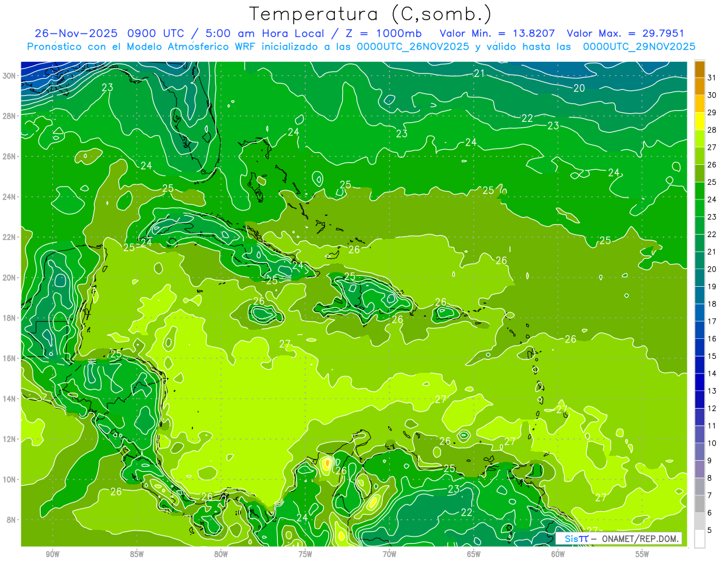Image resolution: width=728 pixels, height=562 pixels.
Task: Click the "29" colorbar scale label
Action: [x=712, y=112]
